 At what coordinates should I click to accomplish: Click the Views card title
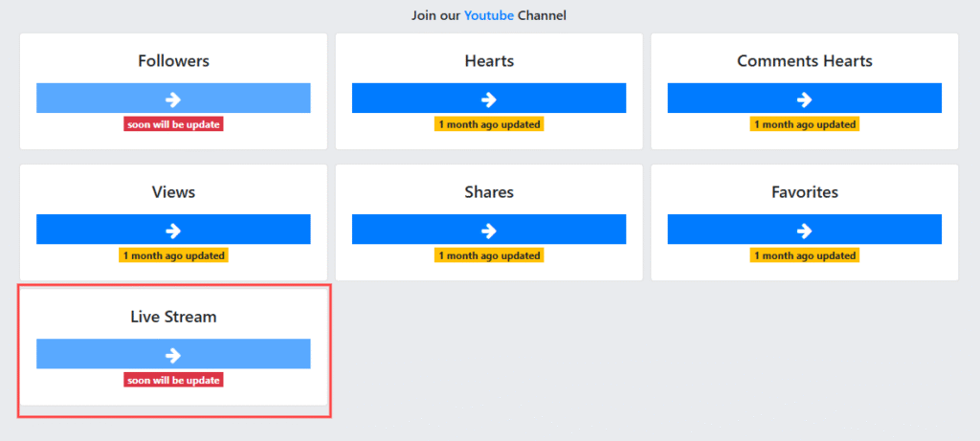pyautogui.click(x=173, y=192)
